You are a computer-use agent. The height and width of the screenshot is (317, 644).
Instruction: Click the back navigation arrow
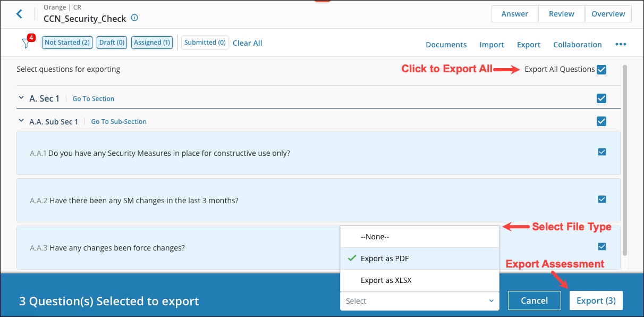19,14
